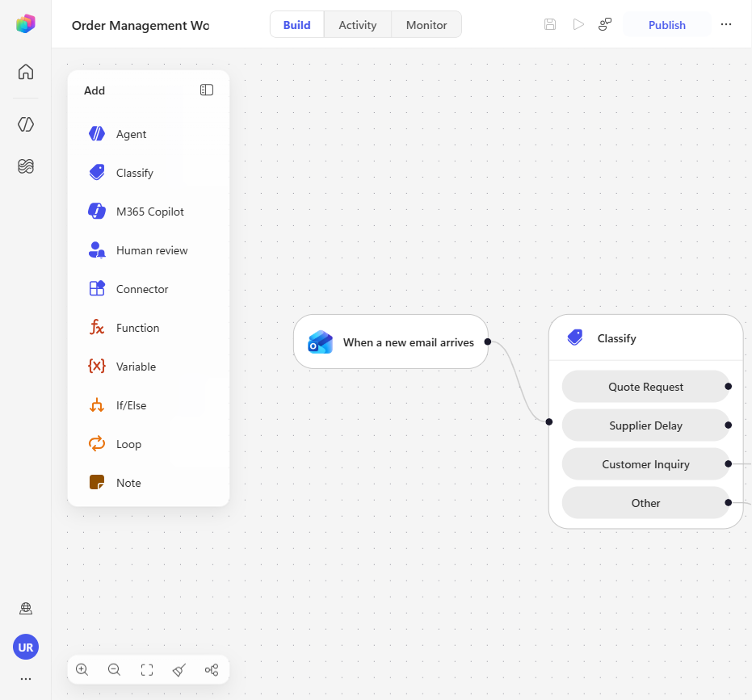Run the workflow with play icon
Viewport: 752px width, 700px height.
click(578, 24)
